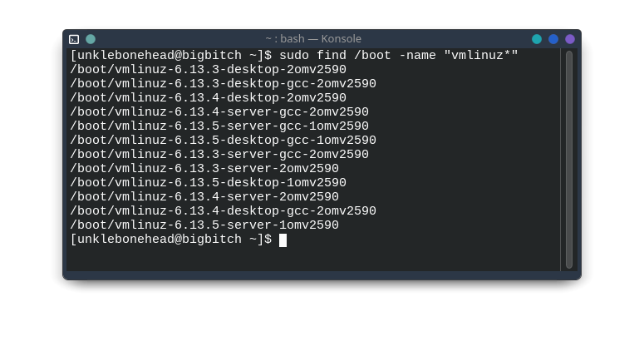Screen dimensions: 644x351
Task: Click the vmlinuz-6.13.3-desktop-gcc-2omv2590 path
Action: (x=223, y=83)
